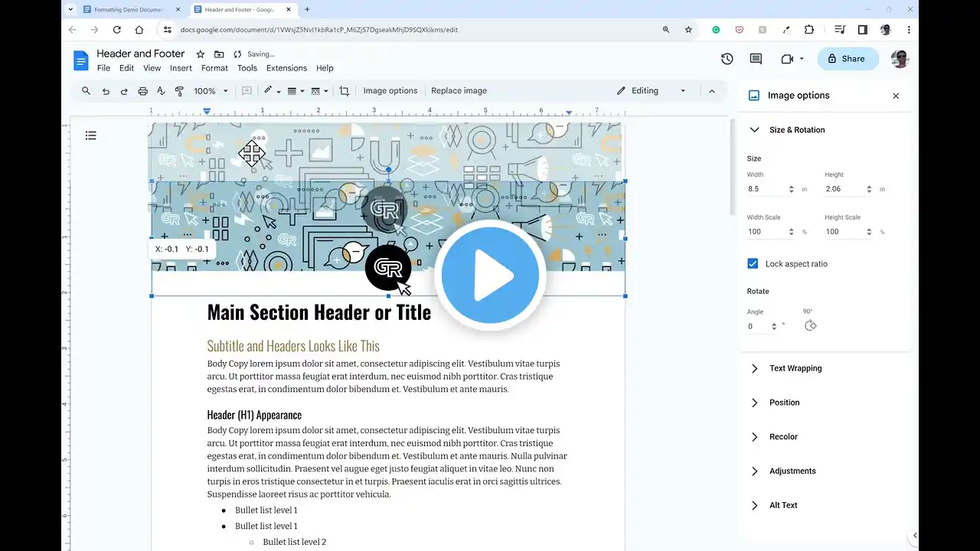The width and height of the screenshot is (980, 551).
Task: Search the menus with magnifier icon
Action: click(86, 90)
